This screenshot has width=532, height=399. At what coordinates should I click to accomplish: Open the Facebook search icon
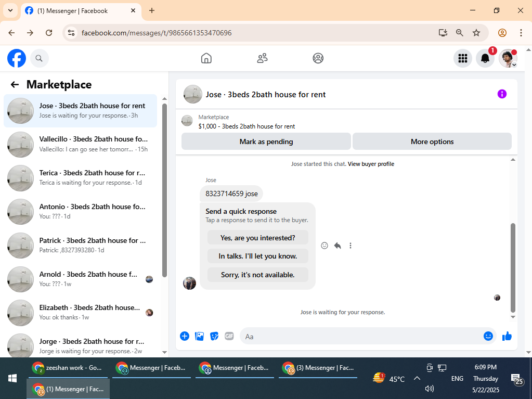pyautogui.click(x=40, y=58)
